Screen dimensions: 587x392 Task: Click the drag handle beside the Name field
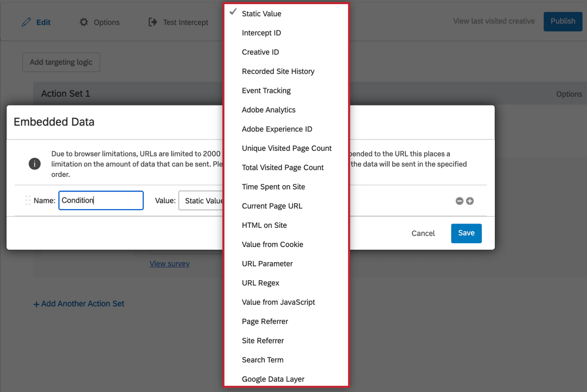tap(28, 200)
